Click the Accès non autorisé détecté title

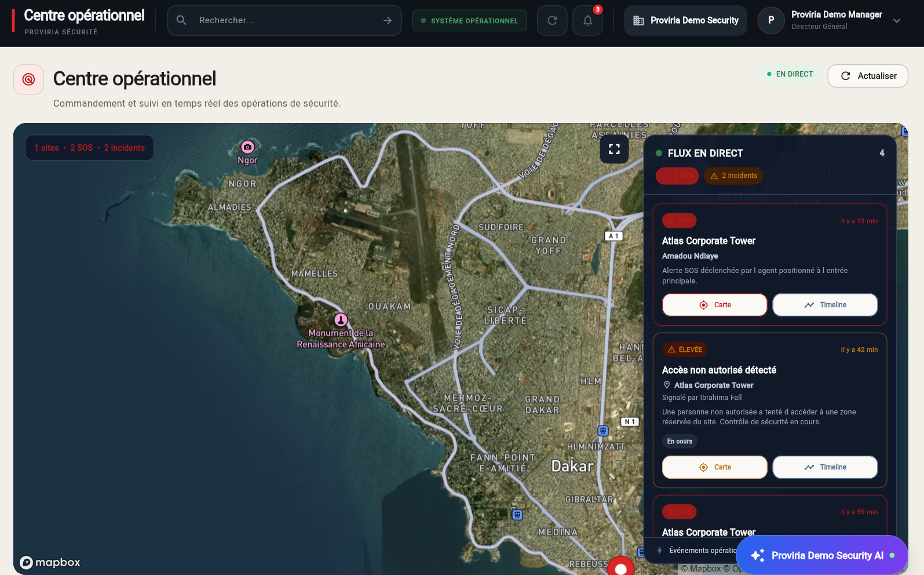click(x=719, y=370)
